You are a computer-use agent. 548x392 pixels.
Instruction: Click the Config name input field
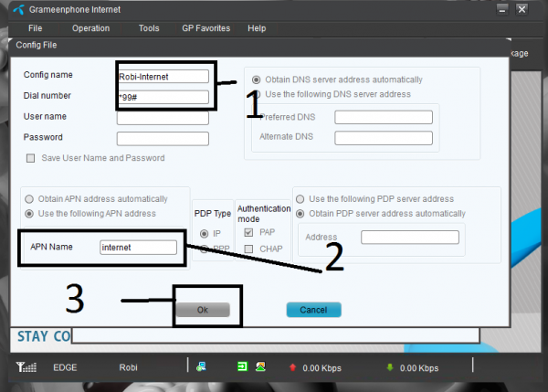163,77
